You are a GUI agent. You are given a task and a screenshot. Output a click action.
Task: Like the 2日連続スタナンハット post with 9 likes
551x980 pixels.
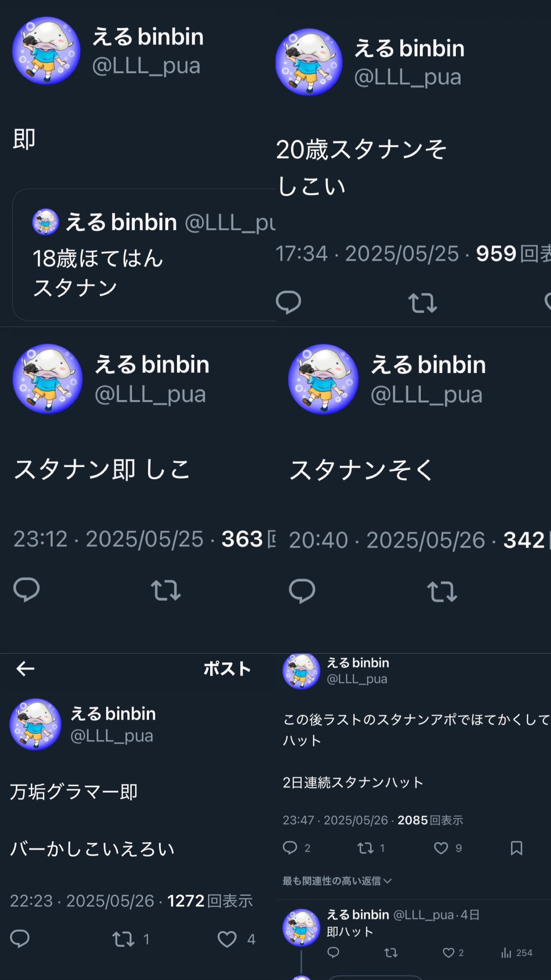click(x=448, y=848)
